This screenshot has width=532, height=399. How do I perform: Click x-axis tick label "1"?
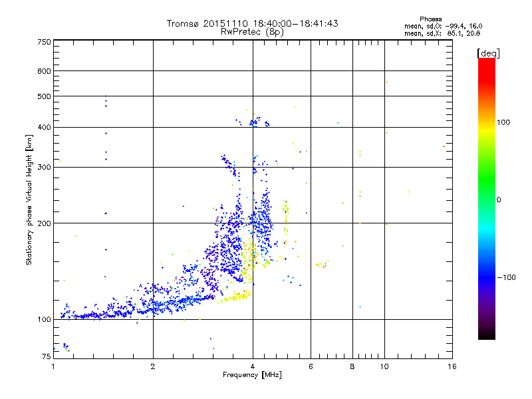(53, 366)
